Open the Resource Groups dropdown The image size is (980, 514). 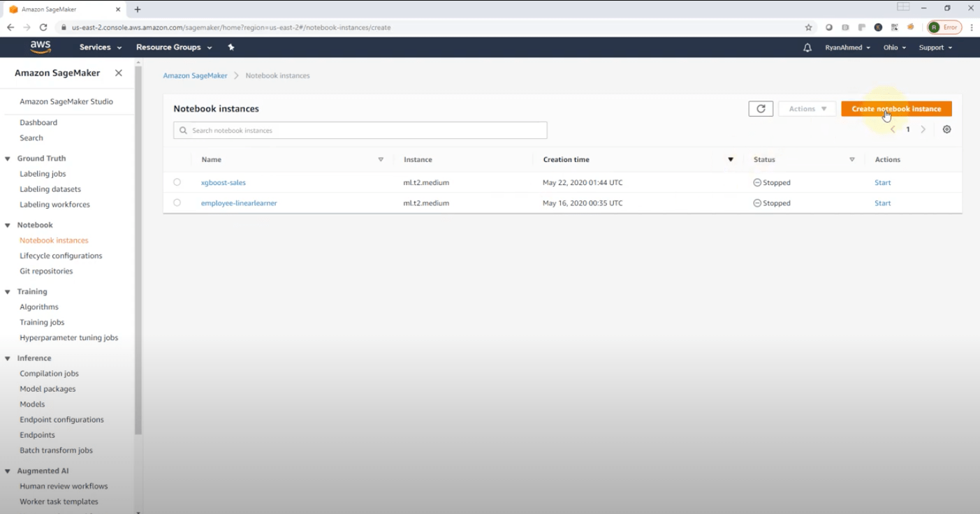(174, 47)
